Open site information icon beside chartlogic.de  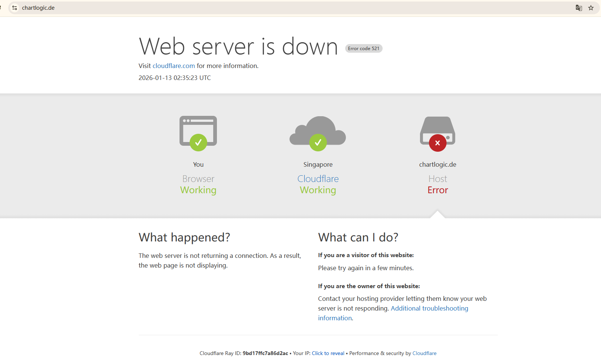(15, 8)
